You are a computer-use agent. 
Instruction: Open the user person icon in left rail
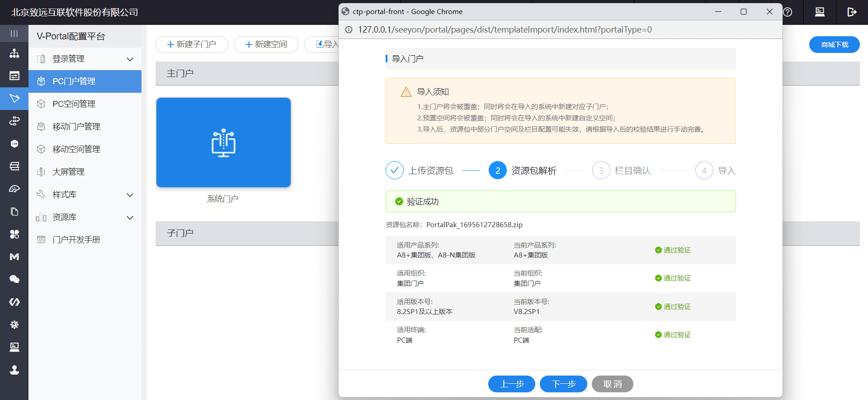click(x=14, y=370)
